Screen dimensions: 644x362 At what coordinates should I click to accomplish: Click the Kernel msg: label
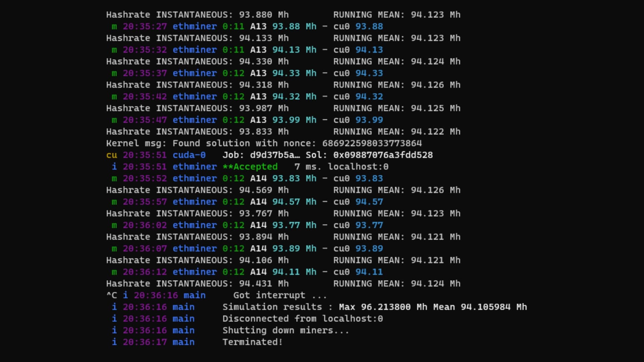coord(136,143)
